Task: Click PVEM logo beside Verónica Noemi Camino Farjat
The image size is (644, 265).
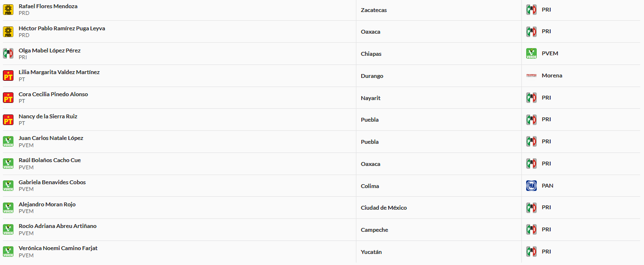Action: [8, 252]
